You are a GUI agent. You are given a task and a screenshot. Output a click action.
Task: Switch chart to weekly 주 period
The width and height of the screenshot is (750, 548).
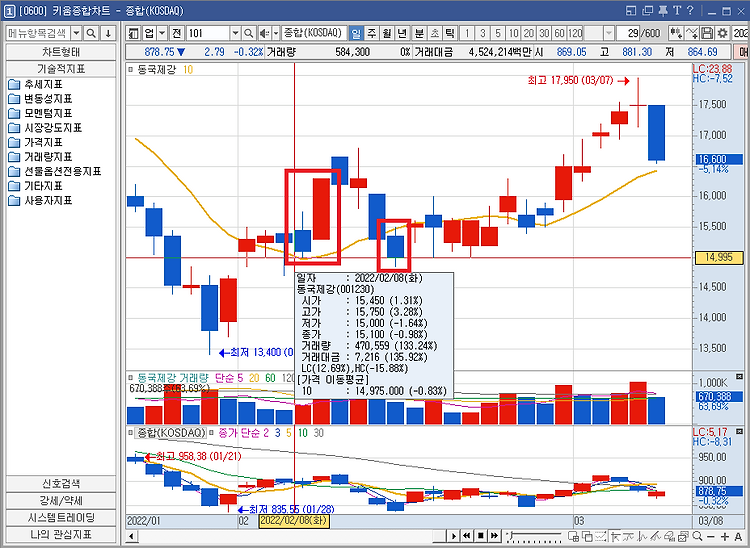(372, 33)
